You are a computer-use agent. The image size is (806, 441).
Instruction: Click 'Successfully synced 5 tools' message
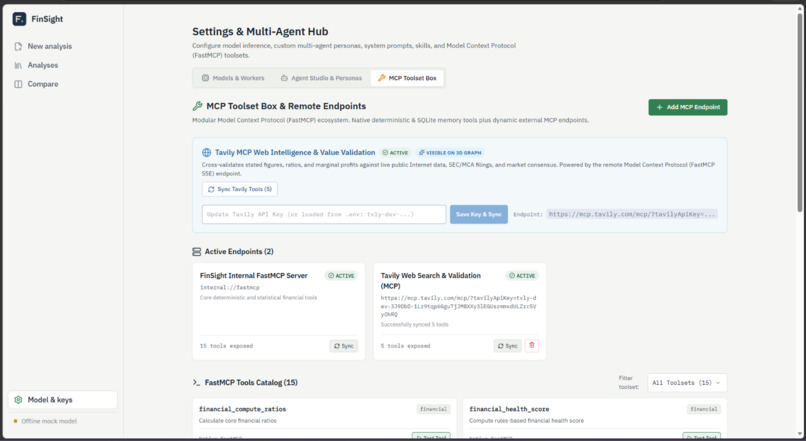pos(414,325)
